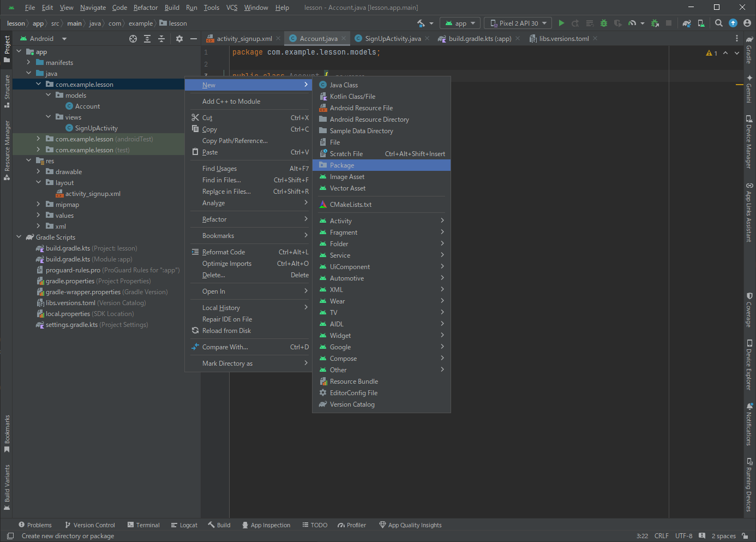This screenshot has width=756, height=542.
Task: Run the app with green play button
Action: pos(561,23)
